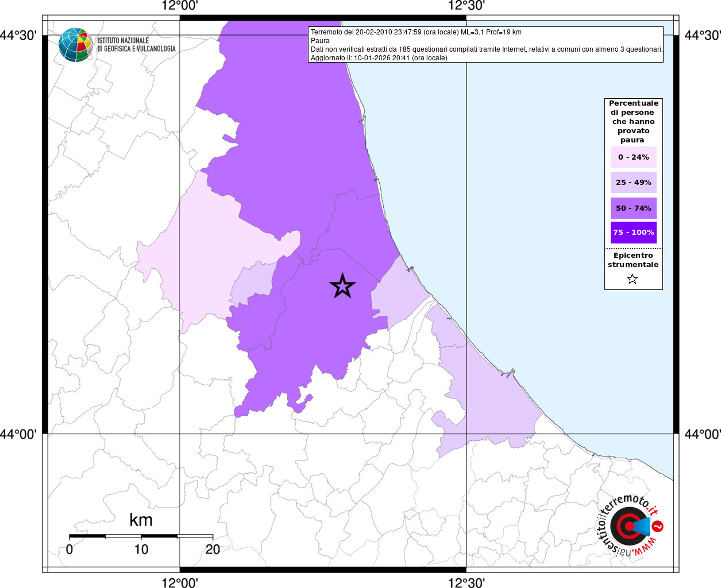Viewport: 721px width, 588px height.
Task: Click the 'Paura' label in info box
Action: [x=321, y=41]
